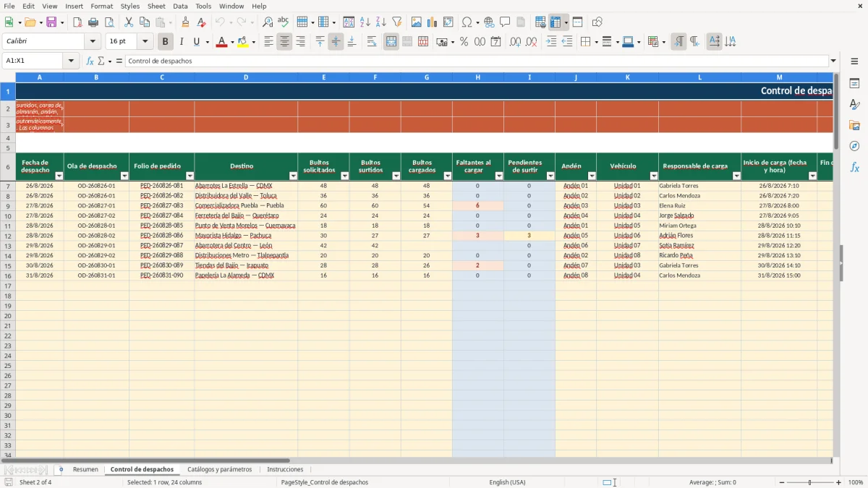
Task: Toggle Bold formatting
Action: click(x=166, y=42)
